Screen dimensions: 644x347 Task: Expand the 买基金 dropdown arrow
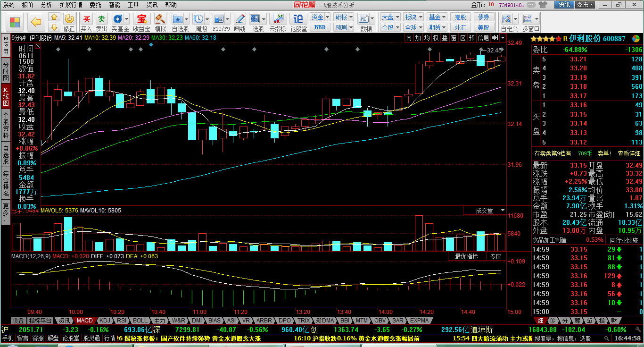[x=126, y=19]
